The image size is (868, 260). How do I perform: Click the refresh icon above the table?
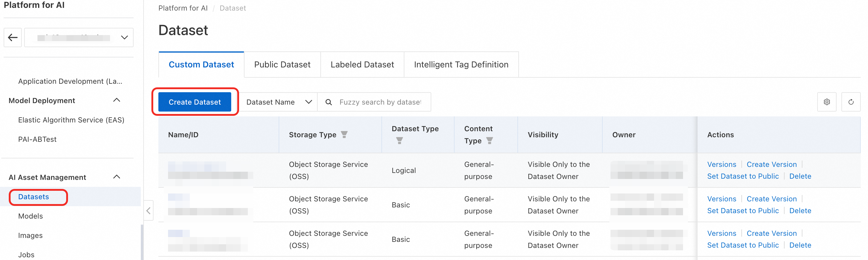pyautogui.click(x=851, y=102)
